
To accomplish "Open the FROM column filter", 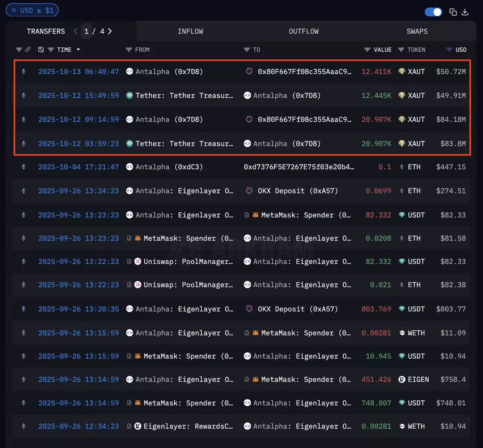I will click(x=129, y=50).
